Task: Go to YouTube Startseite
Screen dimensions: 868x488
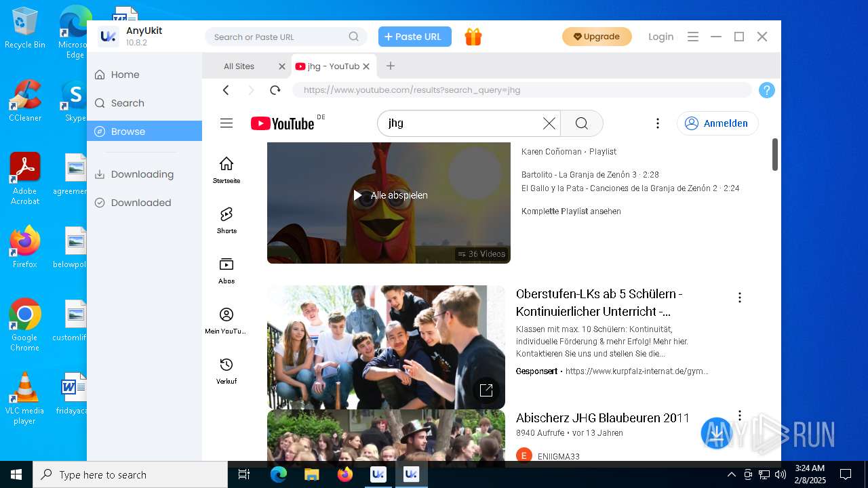Action: tap(226, 169)
